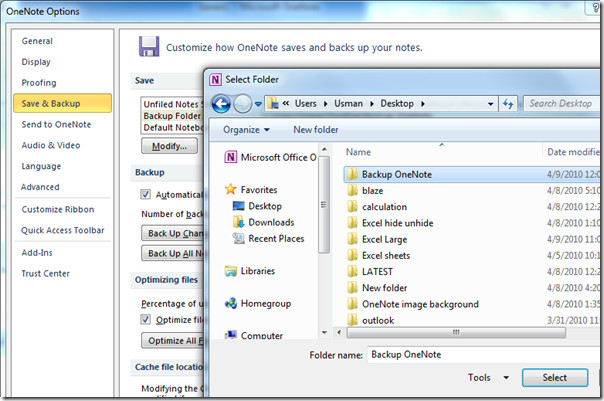Toggle the Optimize files checkbox
Screen dimensions: 604x401
(x=146, y=319)
